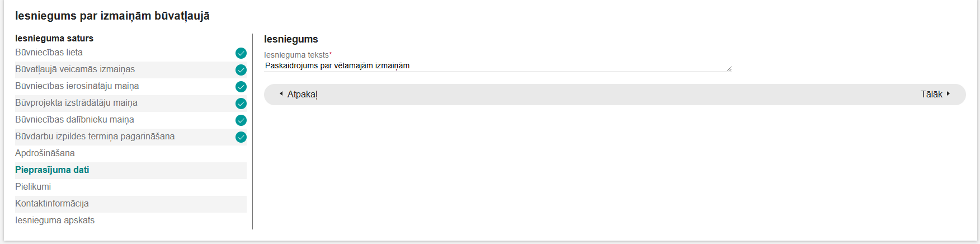Select the Apdrošināšana section
This screenshot has width=980, height=244.
tap(45, 153)
